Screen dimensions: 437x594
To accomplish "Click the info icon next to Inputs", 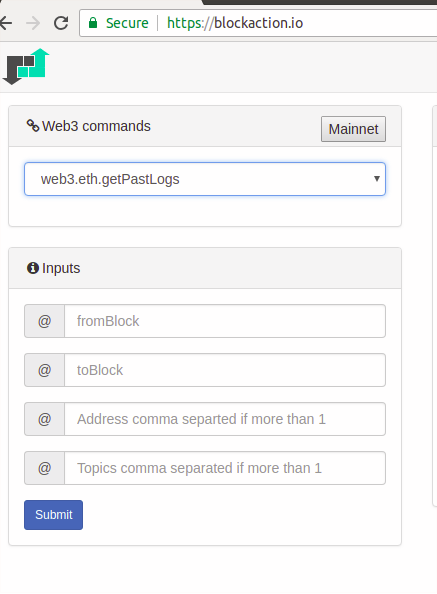I will tap(33, 268).
